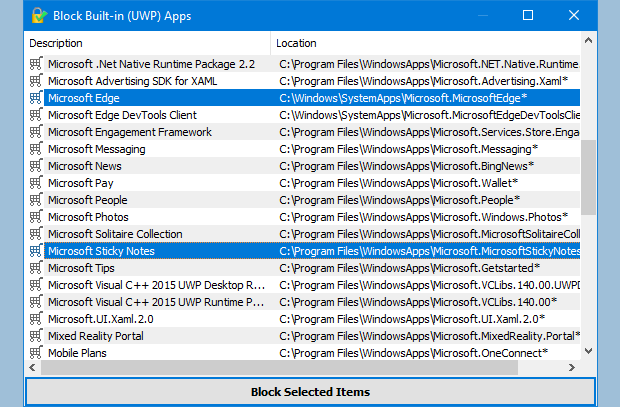Click cart icon beside Microsoft Solitaire Collection

tap(36, 234)
